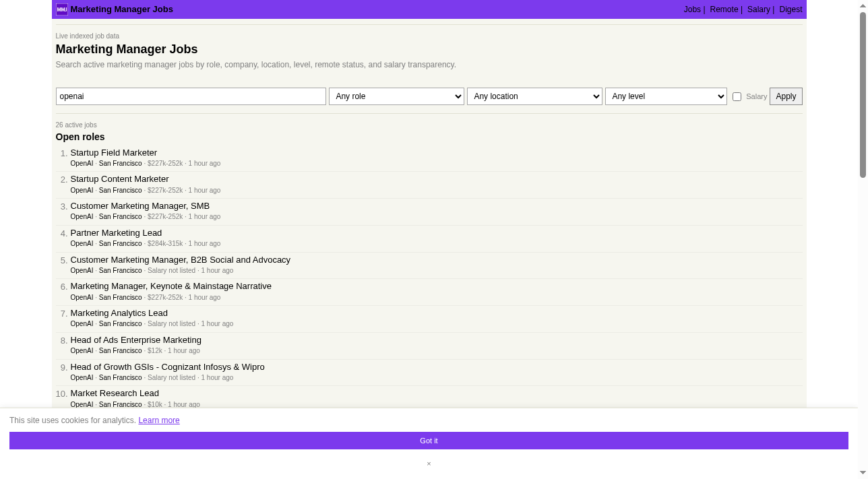The height and width of the screenshot is (479, 868).
Task: Click the scrollbar up arrow
Action: point(863,5)
